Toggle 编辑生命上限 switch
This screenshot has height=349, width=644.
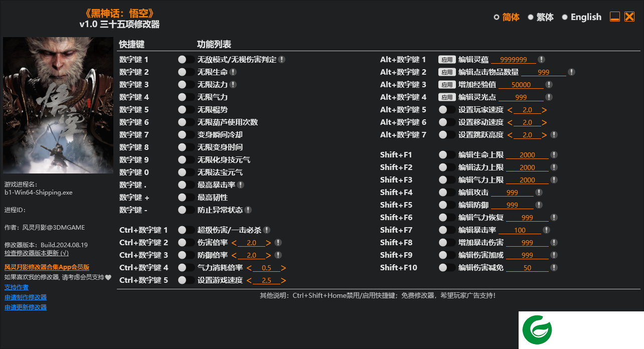447,155
